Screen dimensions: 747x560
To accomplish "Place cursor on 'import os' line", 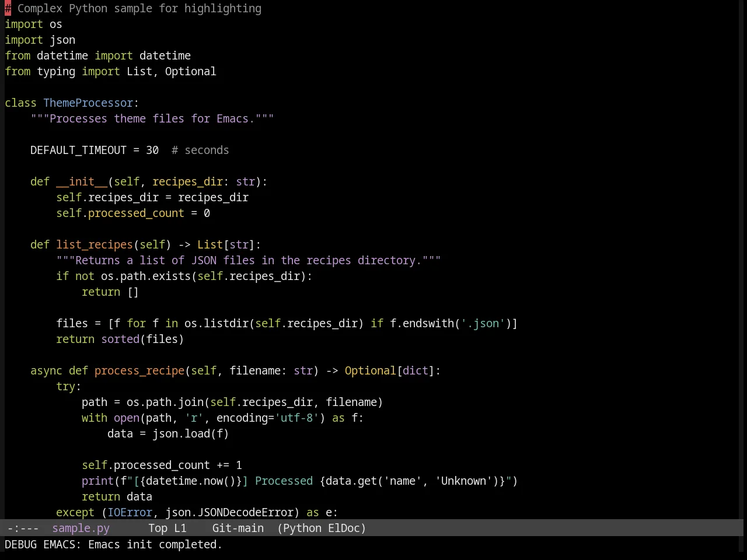I will pyautogui.click(x=33, y=24).
